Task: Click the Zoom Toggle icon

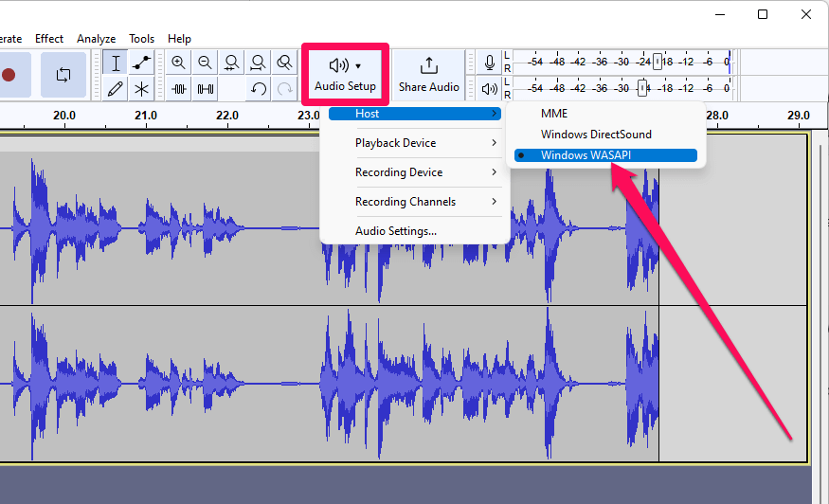Action: tap(284, 63)
